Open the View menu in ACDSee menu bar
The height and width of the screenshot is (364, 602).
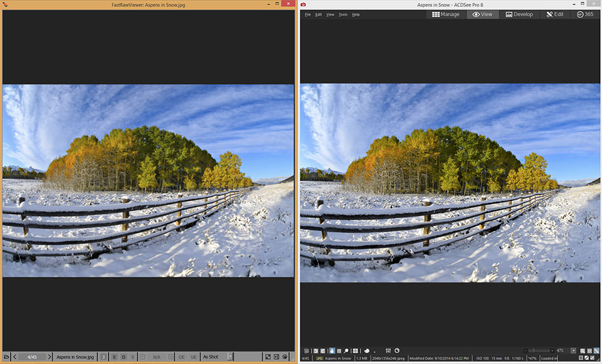[330, 14]
